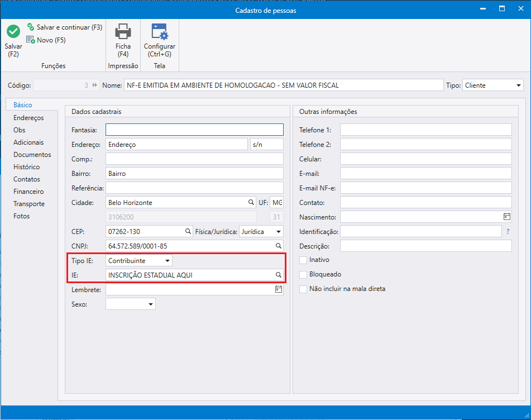Click the Endereço street field

click(177, 144)
